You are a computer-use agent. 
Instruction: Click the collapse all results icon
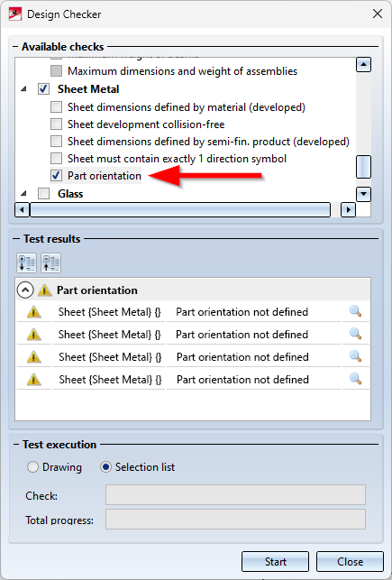point(51,263)
